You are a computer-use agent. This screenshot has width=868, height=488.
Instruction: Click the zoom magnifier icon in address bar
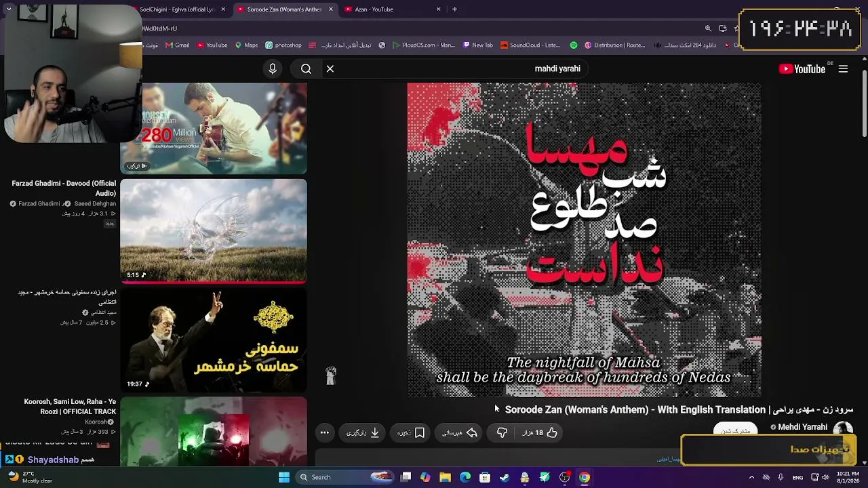click(x=708, y=28)
